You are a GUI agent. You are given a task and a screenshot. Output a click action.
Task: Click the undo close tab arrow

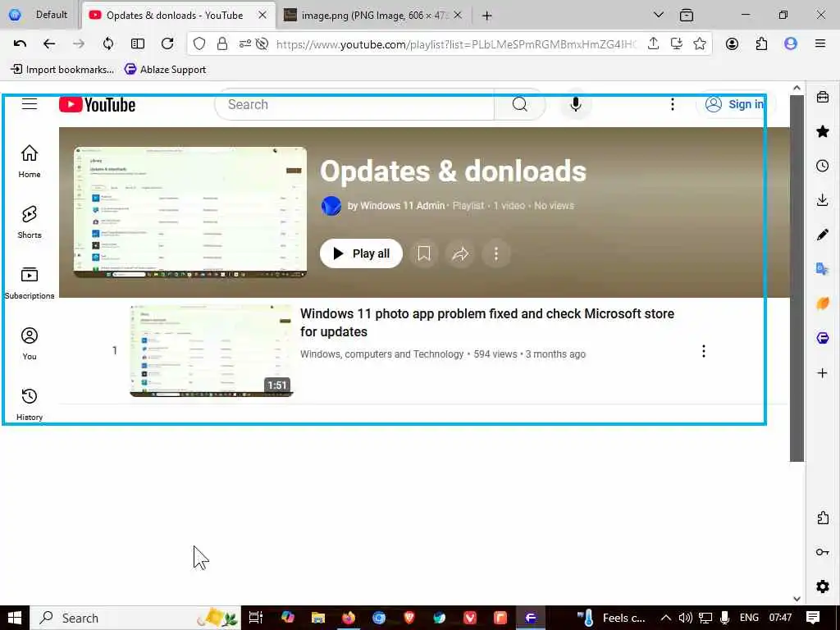20,44
